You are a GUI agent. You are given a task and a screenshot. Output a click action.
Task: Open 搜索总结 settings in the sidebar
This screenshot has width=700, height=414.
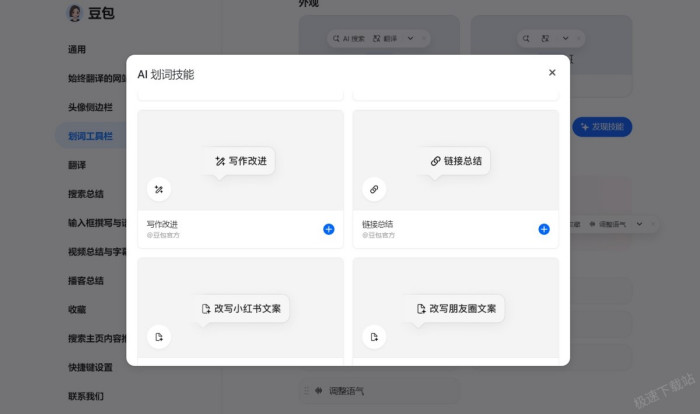click(x=86, y=194)
